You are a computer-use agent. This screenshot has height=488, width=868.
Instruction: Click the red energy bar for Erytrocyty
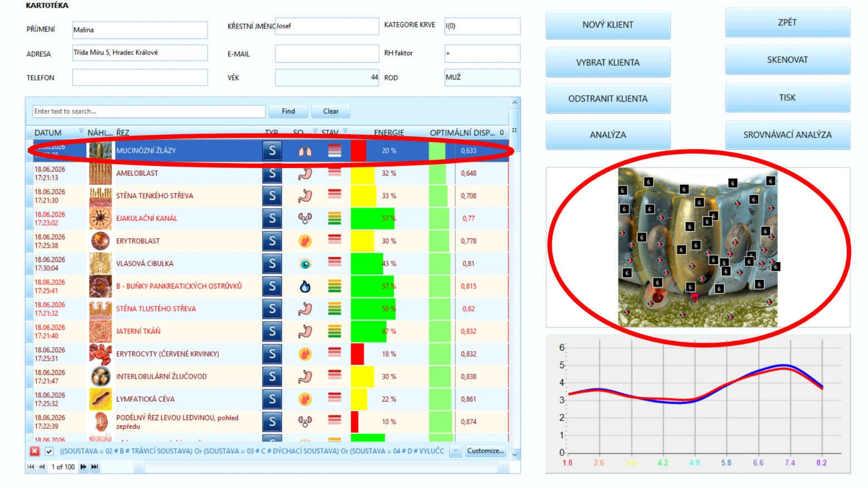pyautogui.click(x=357, y=354)
